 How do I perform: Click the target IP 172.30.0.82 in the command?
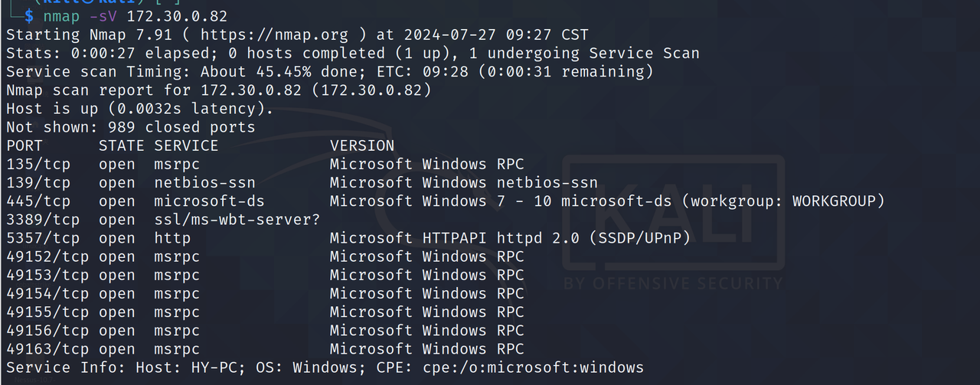point(177,16)
